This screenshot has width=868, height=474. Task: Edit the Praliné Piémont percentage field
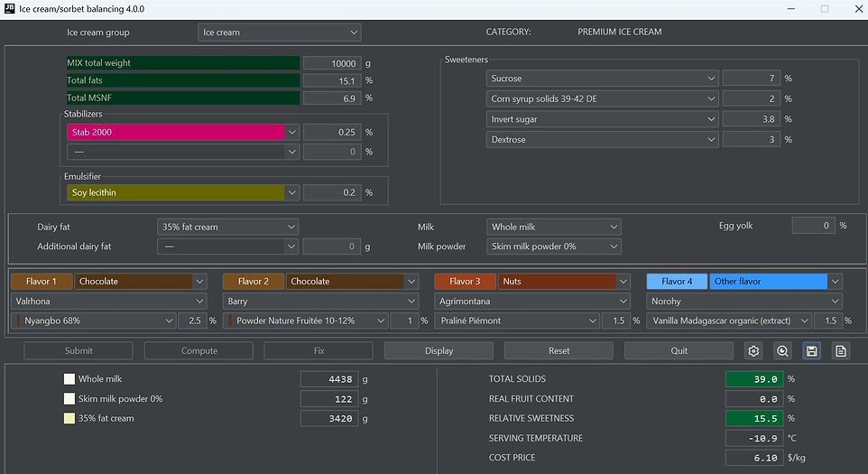(x=616, y=321)
